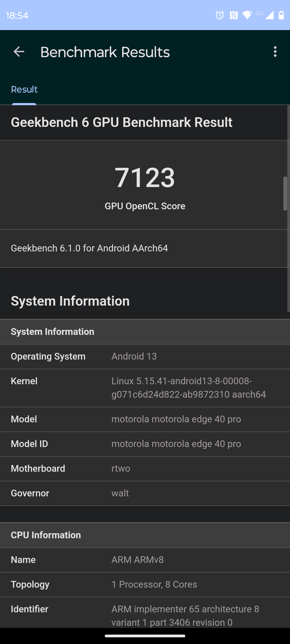The image size is (290, 644).
Task: Select the Operating System row
Action: [x=145, y=356]
